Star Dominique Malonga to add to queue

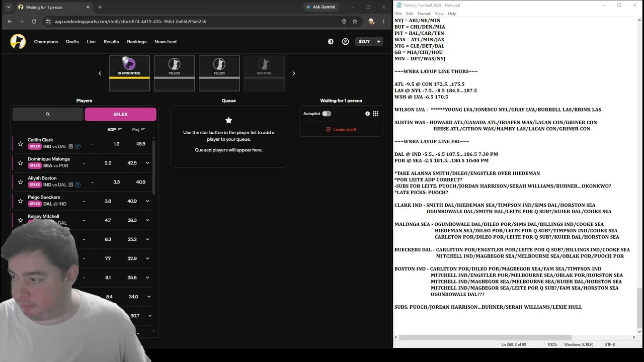click(x=20, y=163)
